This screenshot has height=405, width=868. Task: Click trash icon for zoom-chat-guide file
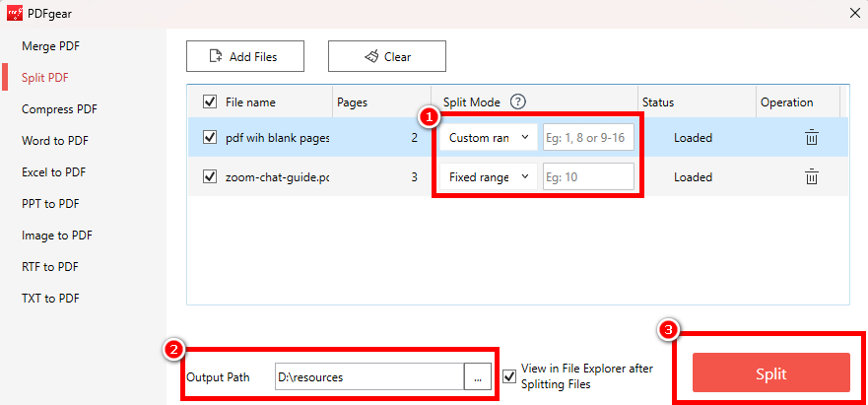click(x=811, y=177)
